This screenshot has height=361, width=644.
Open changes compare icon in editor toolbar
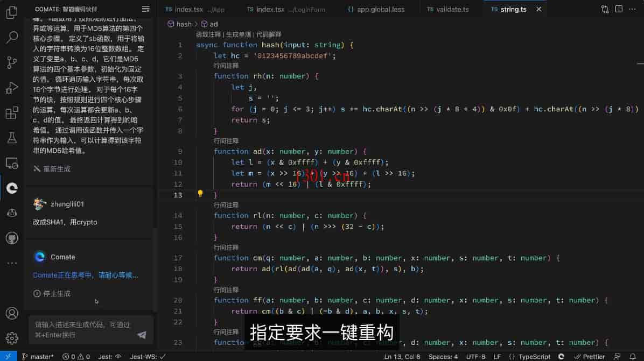(605, 9)
